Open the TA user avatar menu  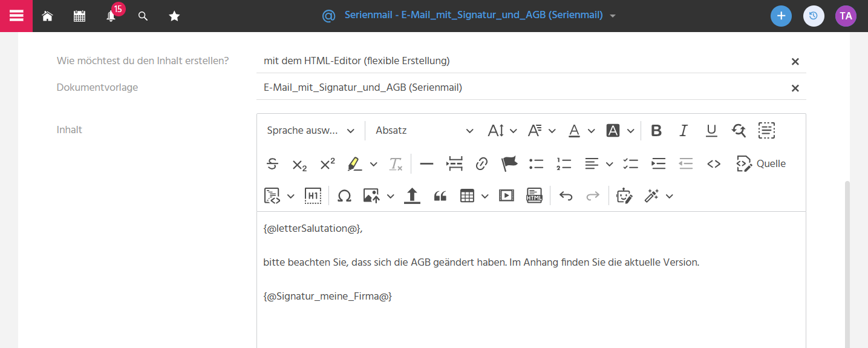click(x=846, y=16)
